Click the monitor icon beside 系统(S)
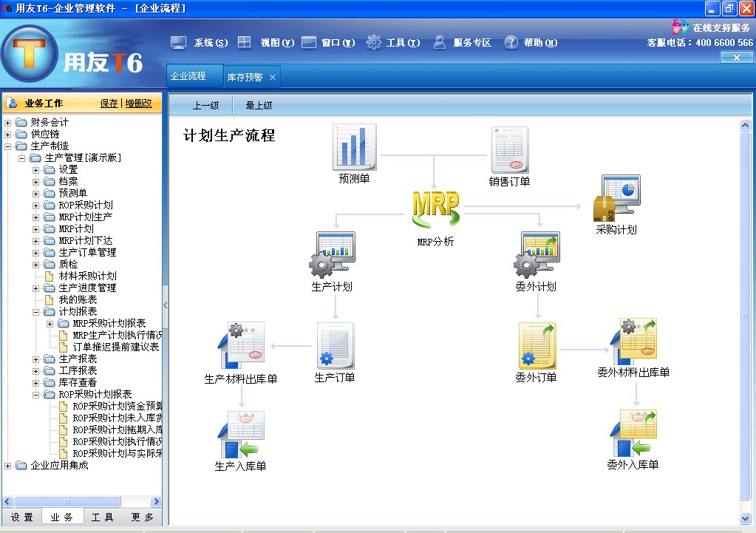Image resolution: width=756 pixels, height=533 pixels. pos(178,43)
